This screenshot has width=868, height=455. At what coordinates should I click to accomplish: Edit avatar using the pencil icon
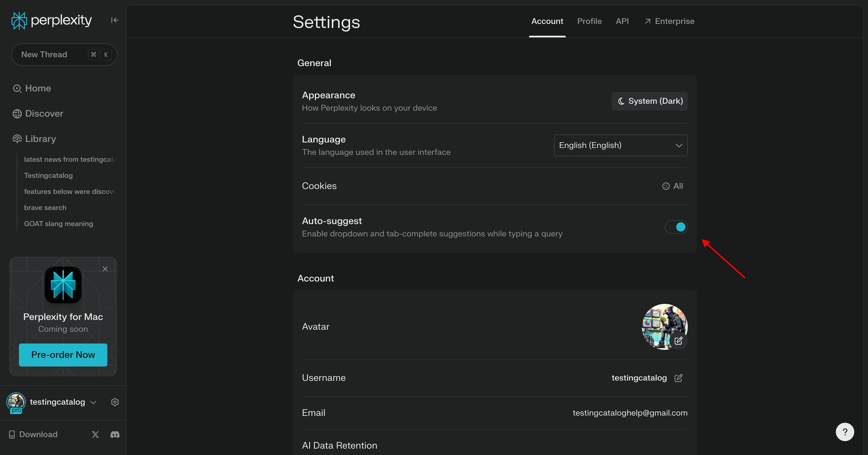coord(679,341)
